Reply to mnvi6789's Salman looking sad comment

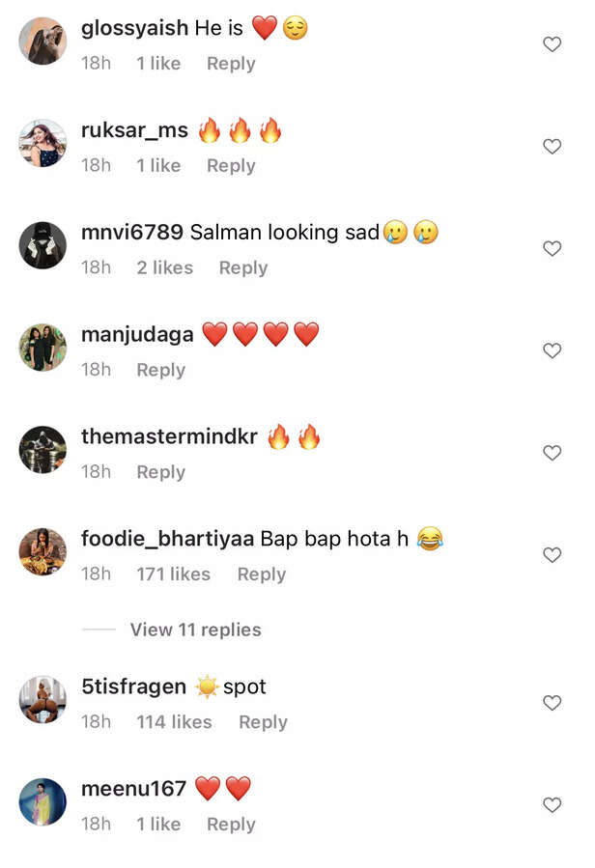(x=242, y=267)
